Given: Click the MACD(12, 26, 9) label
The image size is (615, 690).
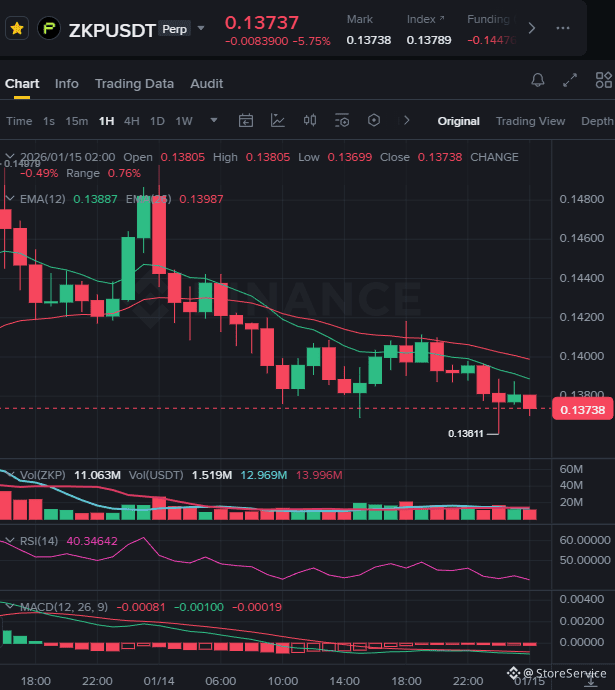Looking at the screenshot, I should (64, 607).
